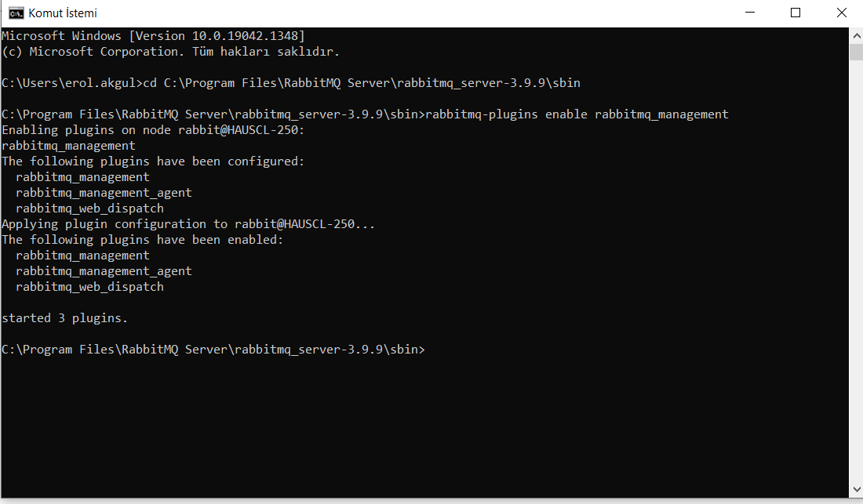Image resolution: width=863 pixels, height=504 pixels.
Task: Click rabbitmq_web_dispatch in the enabled plugins list
Action: pos(89,287)
